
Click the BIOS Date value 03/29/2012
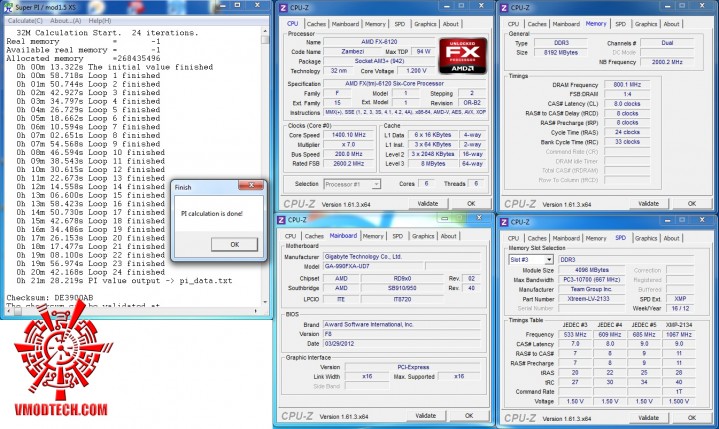[401, 344]
